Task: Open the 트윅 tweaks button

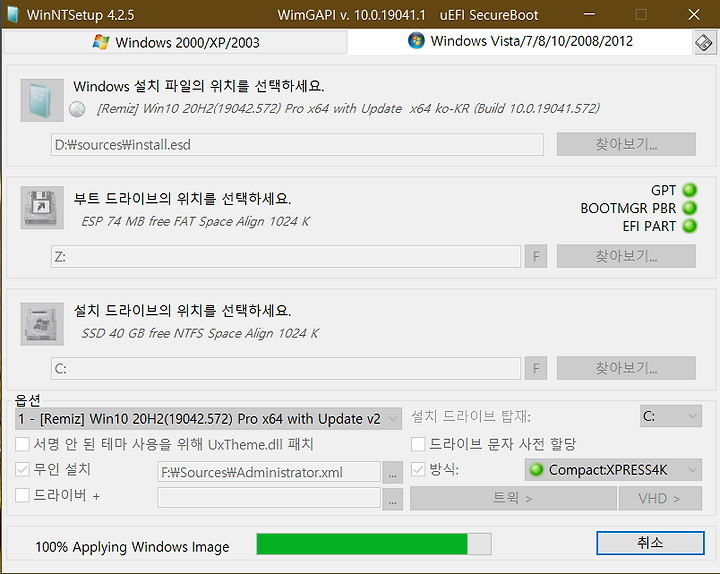Action: click(513, 498)
